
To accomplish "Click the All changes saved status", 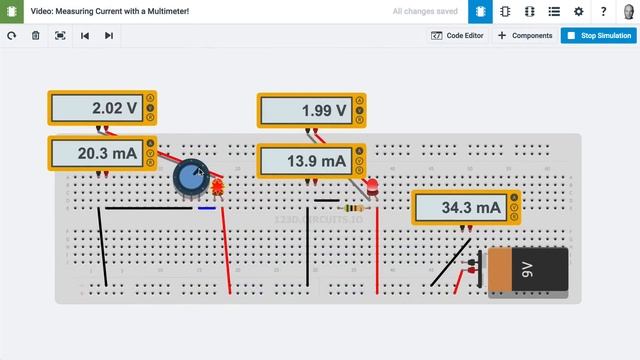I will pos(425,11).
